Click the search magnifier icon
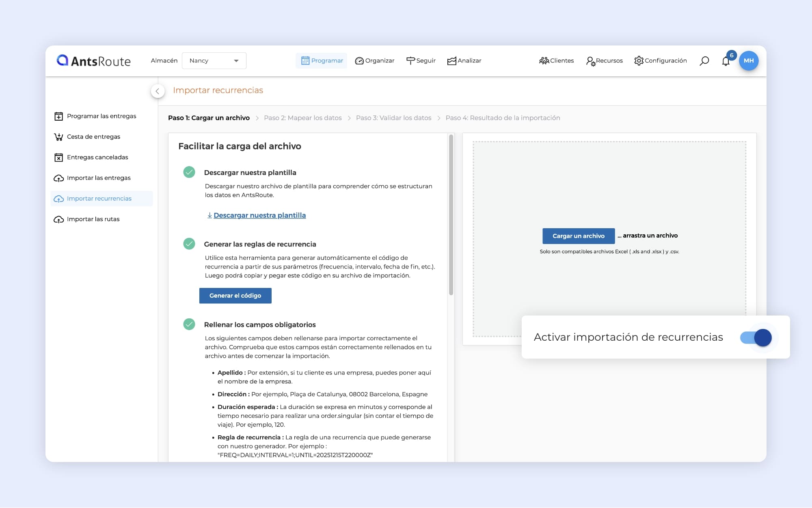812x508 pixels. click(x=704, y=61)
